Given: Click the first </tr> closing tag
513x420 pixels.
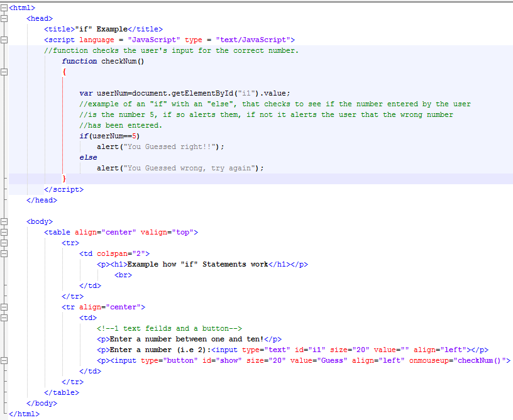Looking at the screenshot, I should [x=73, y=297].
